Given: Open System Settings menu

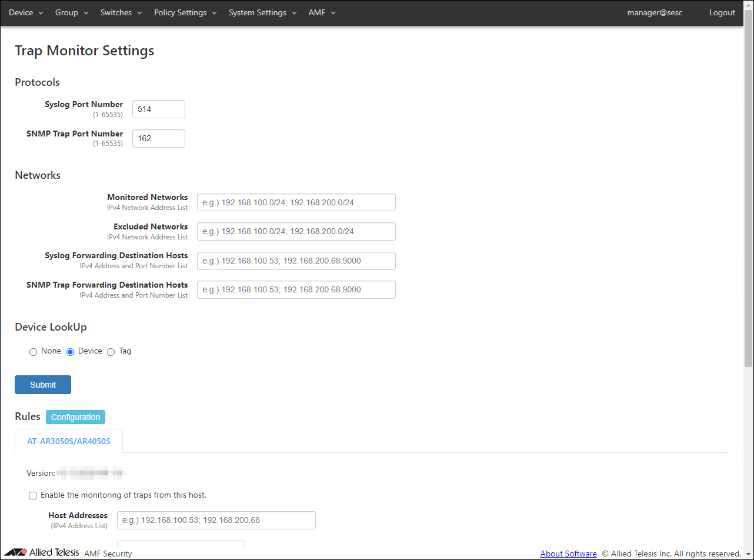Looking at the screenshot, I should [x=262, y=12].
